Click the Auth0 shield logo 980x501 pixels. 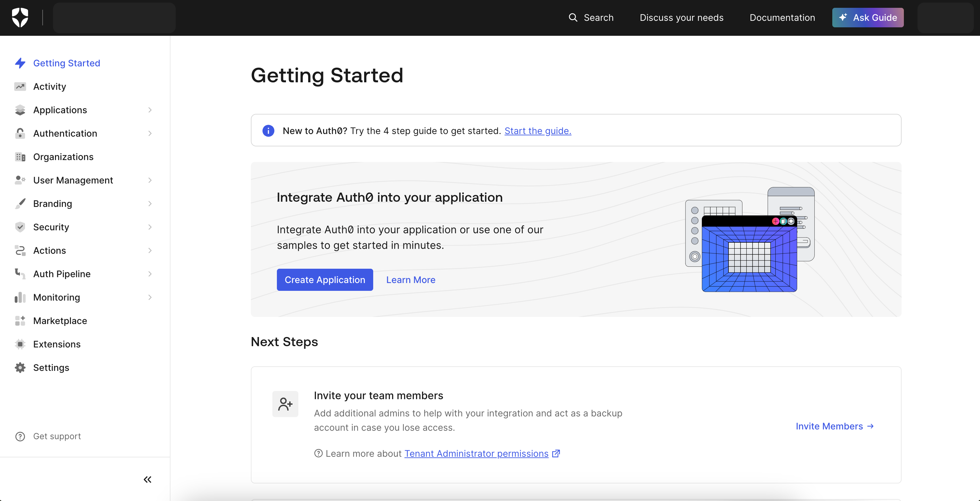pos(20,18)
